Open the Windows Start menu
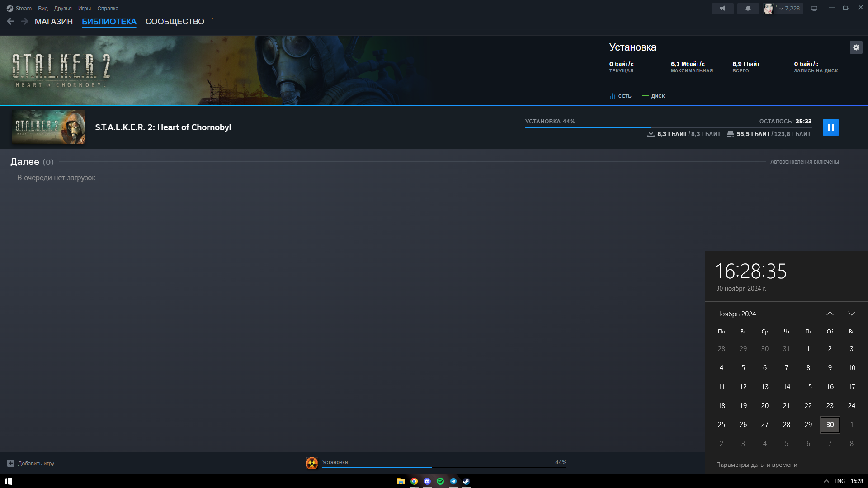This screenshot has width=868, height=488. [8, 481]
